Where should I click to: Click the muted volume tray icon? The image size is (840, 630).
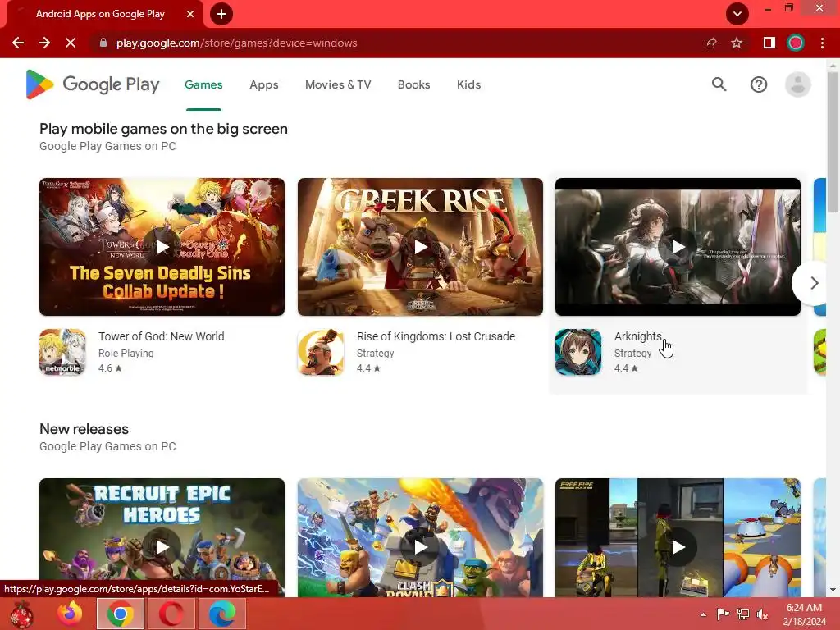coord(762,614)
